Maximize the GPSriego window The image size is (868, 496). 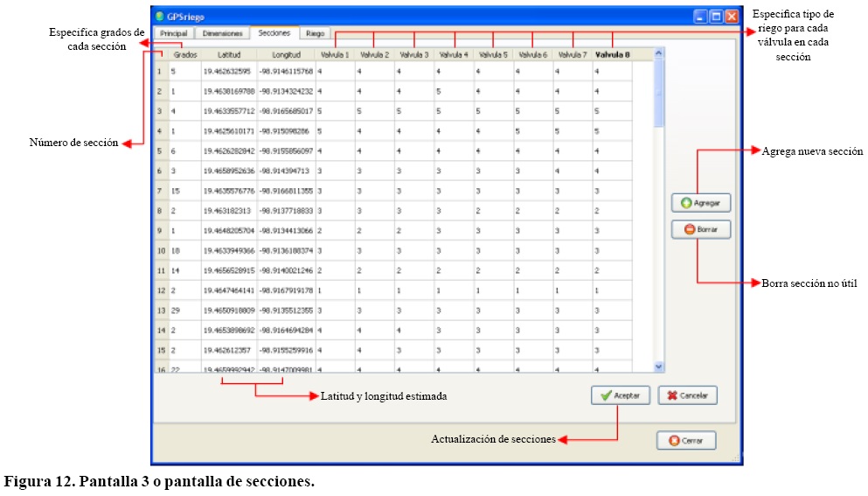coord(715,16)
